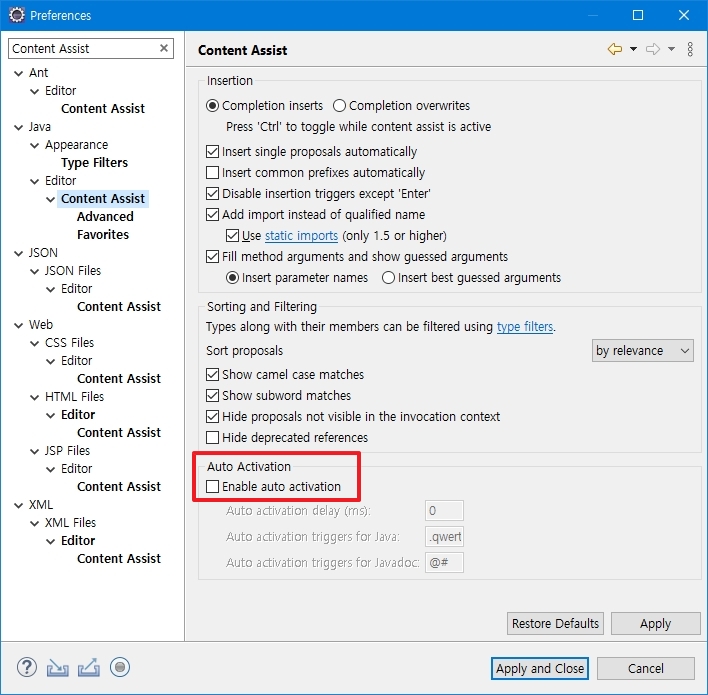Click the Cancel button
The height and width of the screenshot is (695, 708).
coord(646,668)
